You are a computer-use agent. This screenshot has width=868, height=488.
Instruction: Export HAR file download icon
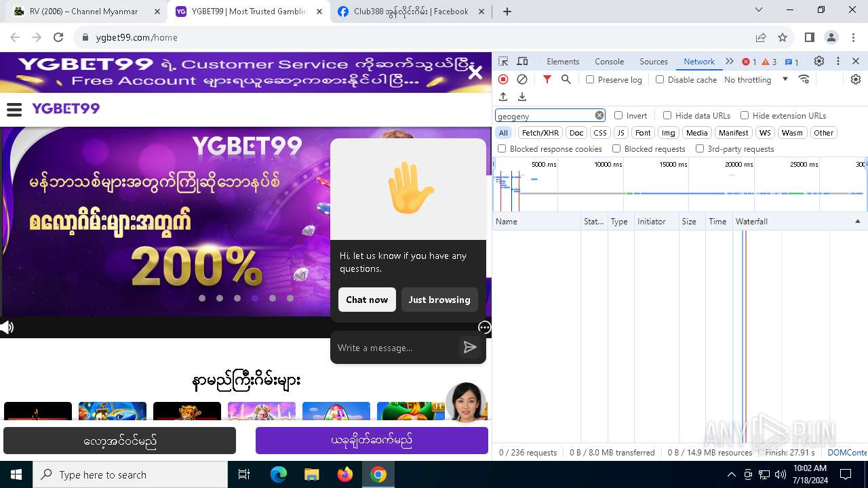[x=522, y=97]
